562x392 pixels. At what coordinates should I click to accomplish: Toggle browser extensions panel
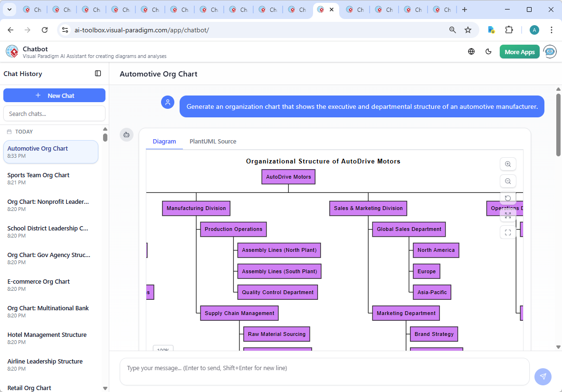509,29
